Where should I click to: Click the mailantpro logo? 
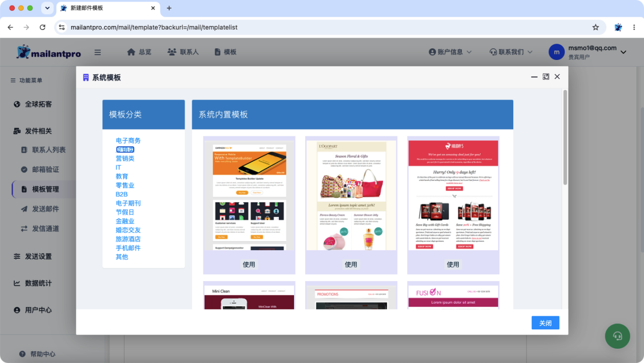click(48, 52)
